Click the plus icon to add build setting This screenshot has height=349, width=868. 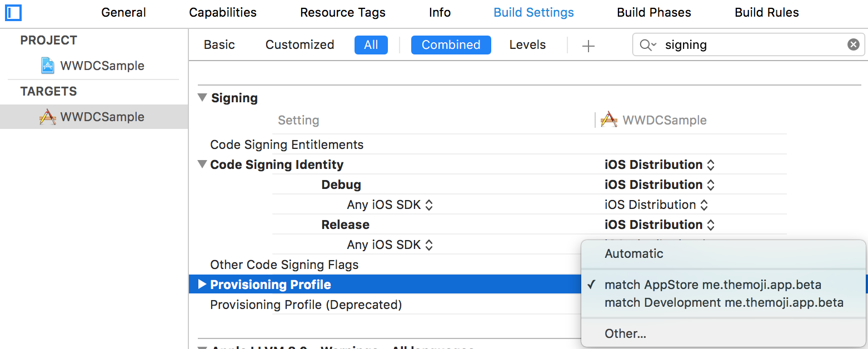(x=588, y=46)
